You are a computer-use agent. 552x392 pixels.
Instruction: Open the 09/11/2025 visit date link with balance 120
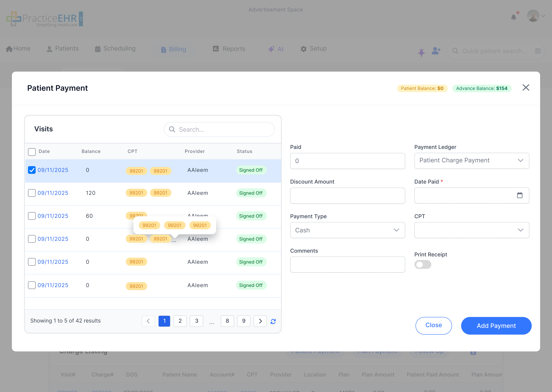click(x=53, y=193)
